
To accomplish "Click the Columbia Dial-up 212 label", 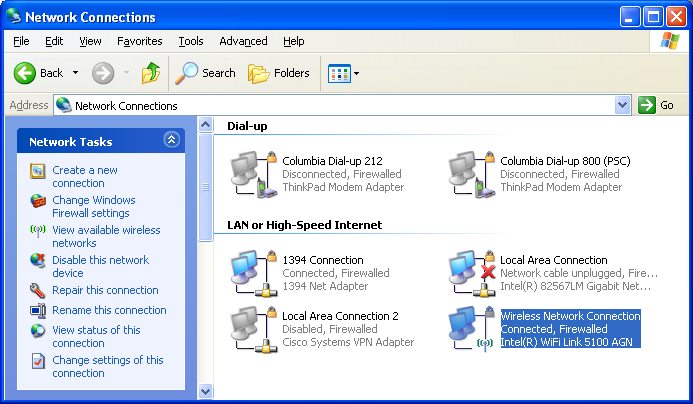I will tap(332, 161).
